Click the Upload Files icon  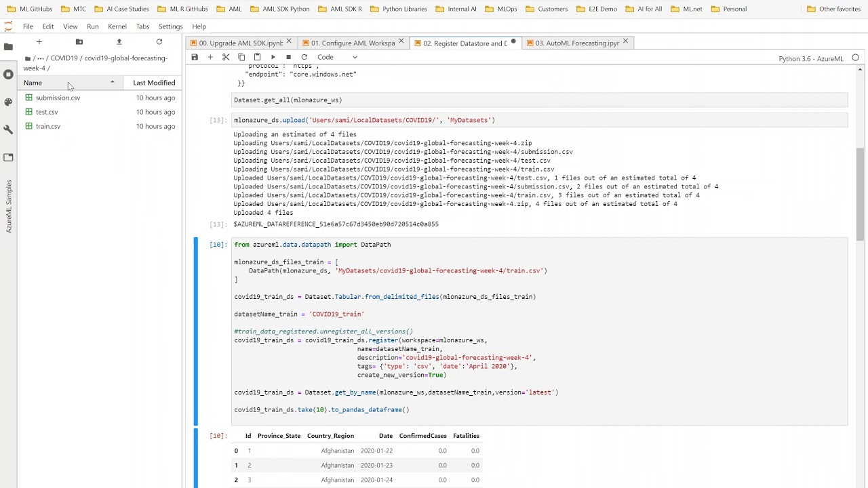[119, 42]
